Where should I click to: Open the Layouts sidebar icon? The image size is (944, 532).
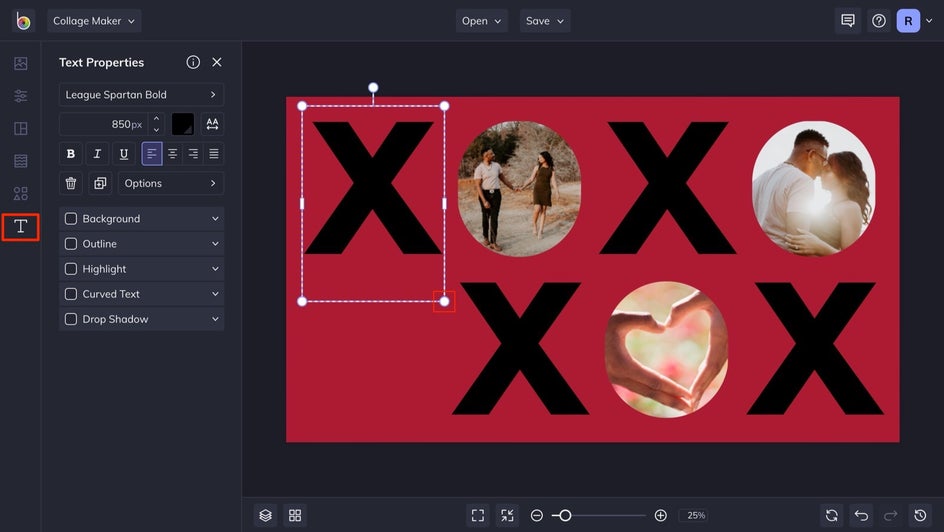(20, 128)
